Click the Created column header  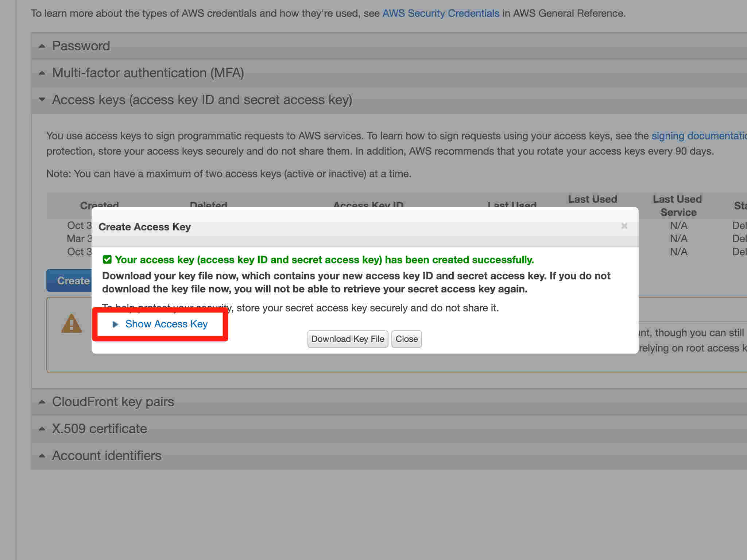(100, 205)
